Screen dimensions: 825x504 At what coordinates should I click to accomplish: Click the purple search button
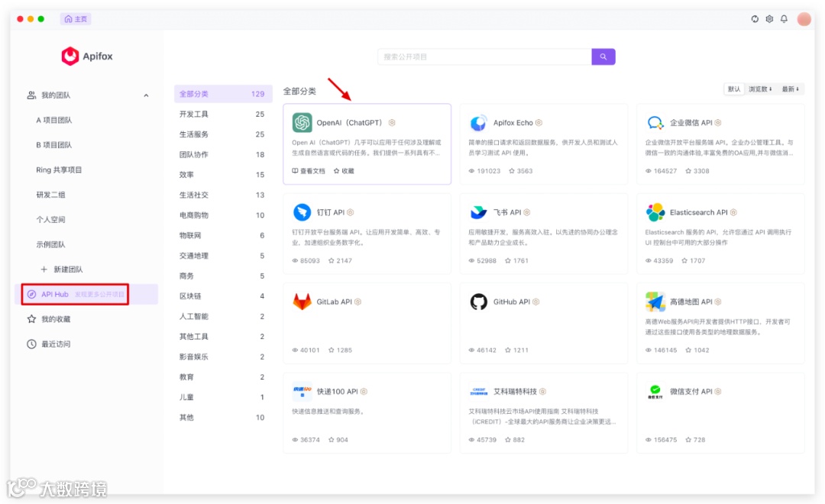click(603, 57)
